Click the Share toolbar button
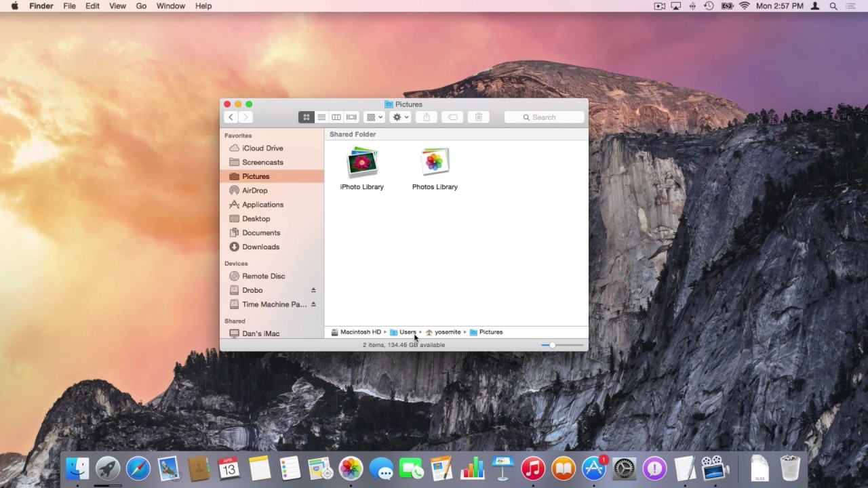Image resolution: width=868 pixels, height=488 pixels. [x=427, y=117]
